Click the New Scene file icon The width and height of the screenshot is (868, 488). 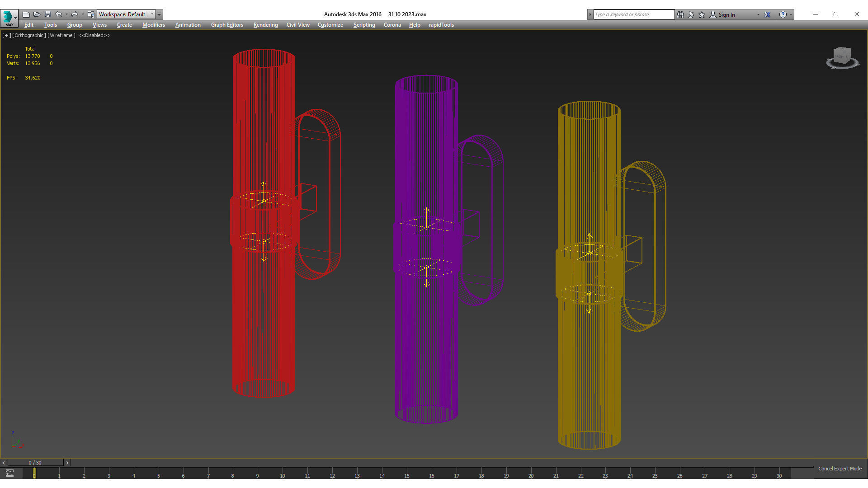[26, 14]
